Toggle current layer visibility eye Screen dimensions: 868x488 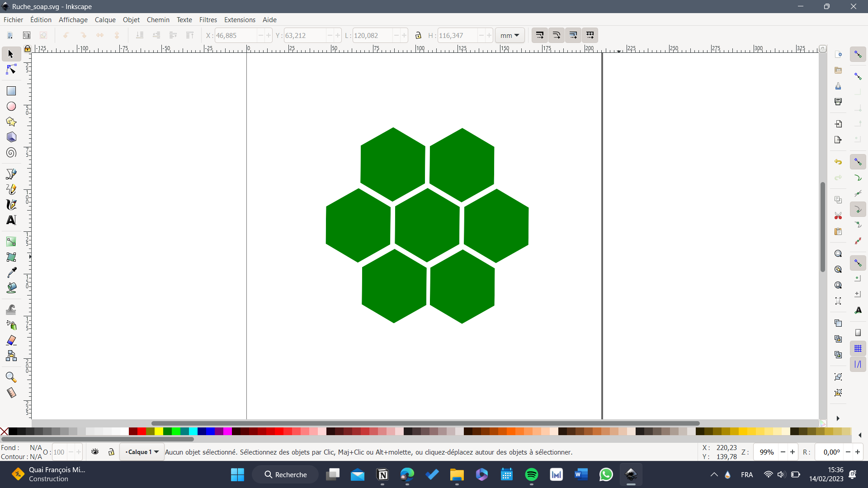point(95,451)
